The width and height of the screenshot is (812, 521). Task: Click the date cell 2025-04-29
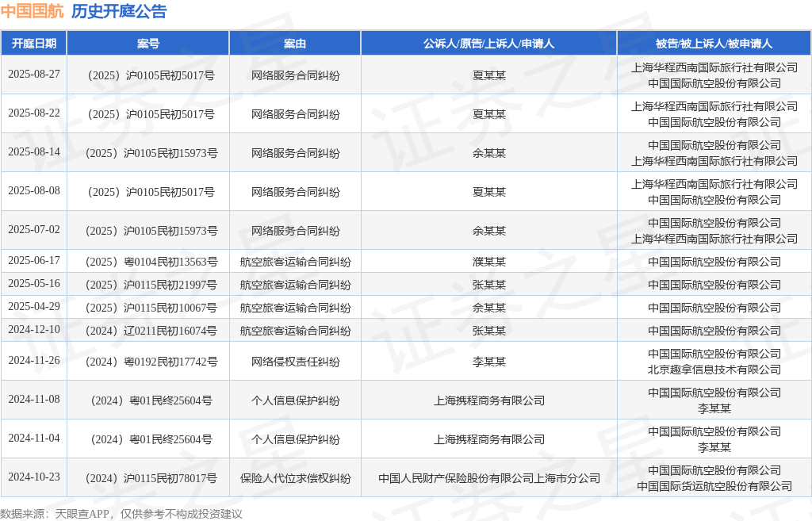(x=34, y=306)
